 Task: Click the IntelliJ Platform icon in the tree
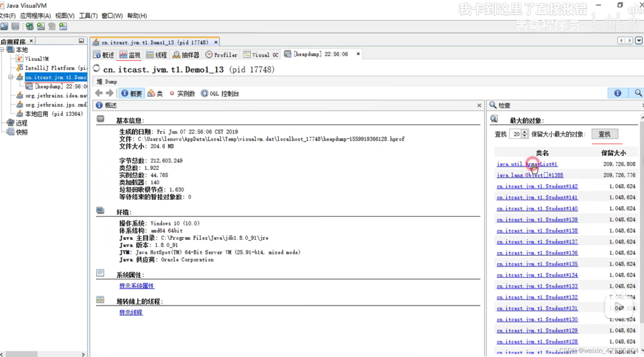[x=20, y=68]
